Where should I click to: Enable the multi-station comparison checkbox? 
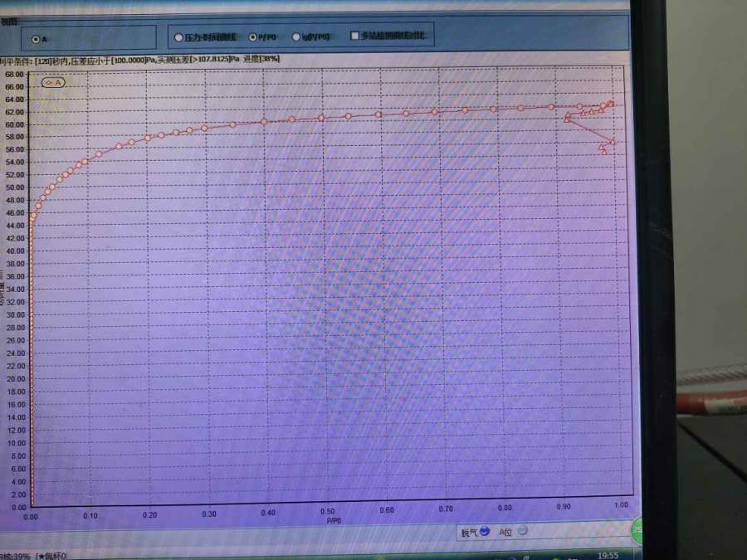click(x=354, y=36)
